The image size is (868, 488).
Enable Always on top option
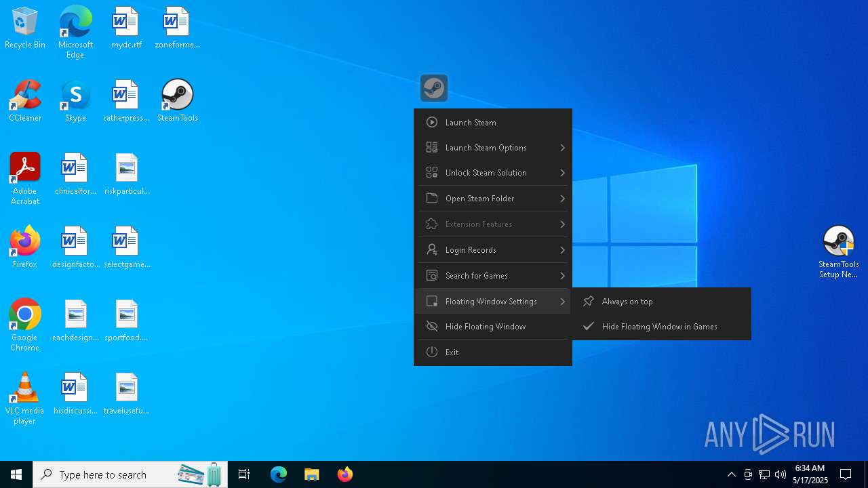pyautogui.click(x=661, y=302)
